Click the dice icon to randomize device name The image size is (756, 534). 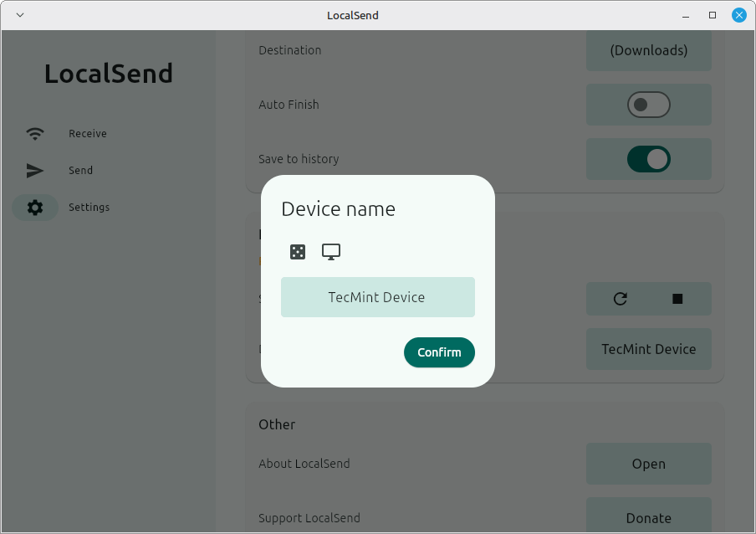coord(297,251)
